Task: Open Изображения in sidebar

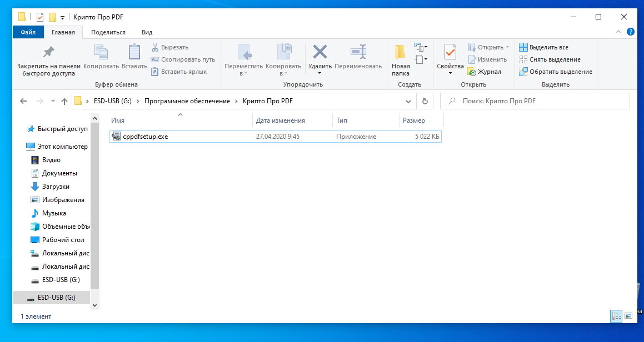Action: pos(57,200)
